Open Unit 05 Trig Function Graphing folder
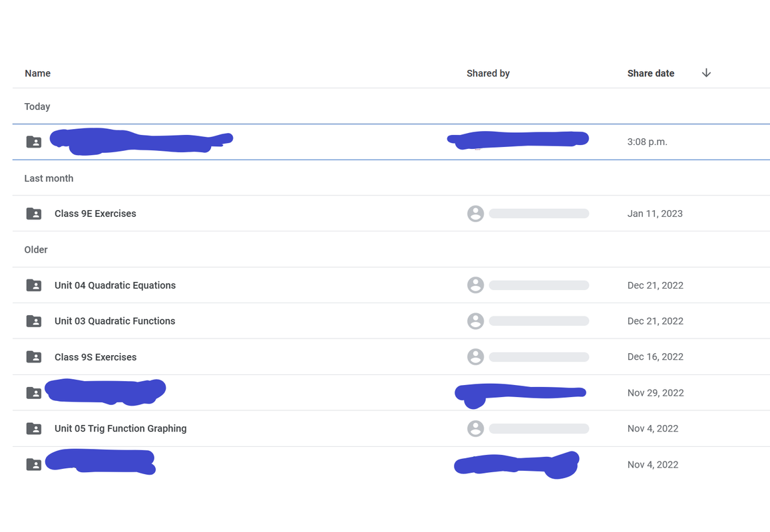 [x=120, y=428]
